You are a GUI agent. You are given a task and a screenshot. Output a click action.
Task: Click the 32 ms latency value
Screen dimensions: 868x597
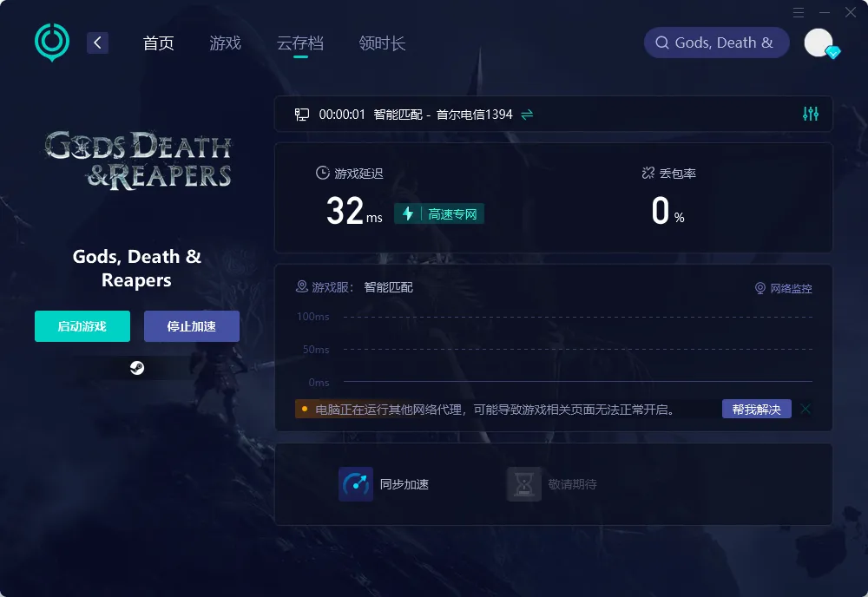click(354, 211)
